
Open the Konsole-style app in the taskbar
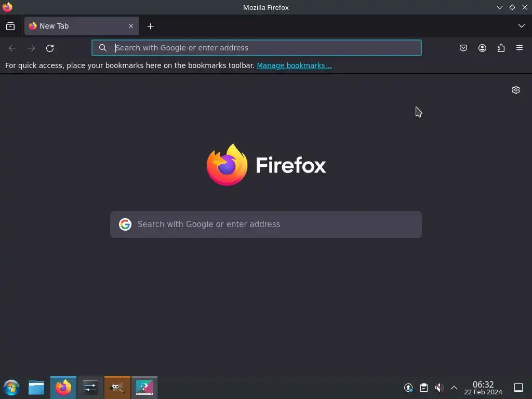(144, 388)
